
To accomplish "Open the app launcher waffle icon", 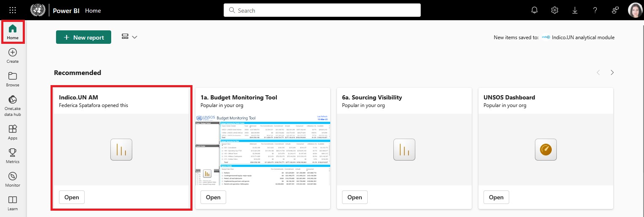I will point(13,10).
